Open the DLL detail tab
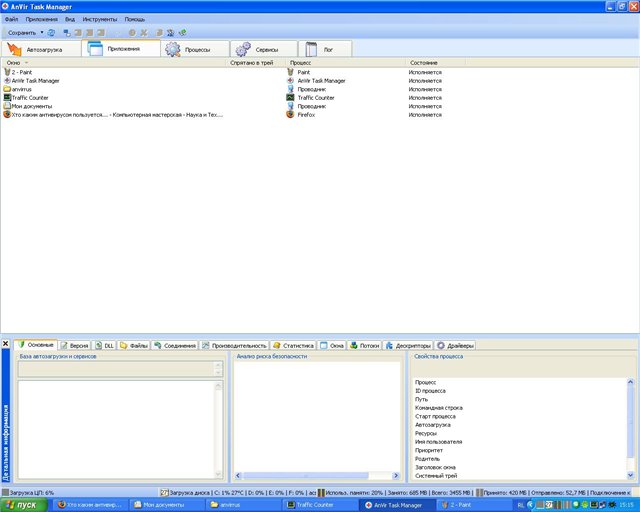This screenshot has height=512, width=640. click(x=104, y=345)
